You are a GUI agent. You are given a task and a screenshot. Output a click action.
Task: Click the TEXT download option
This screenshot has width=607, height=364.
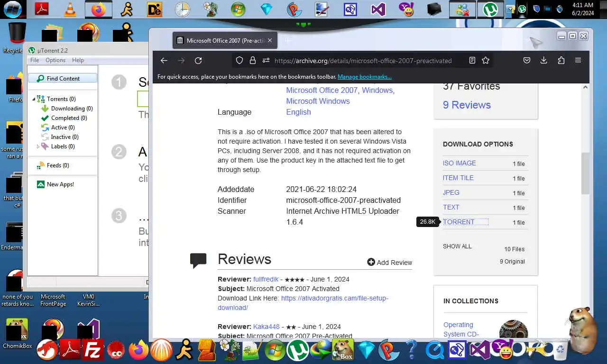(x=451, y=207)
